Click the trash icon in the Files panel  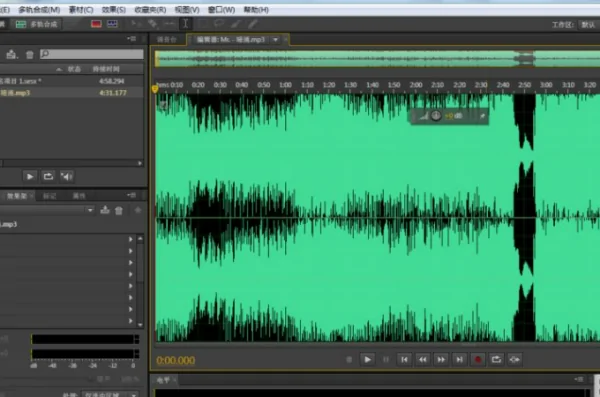coord(29,55)
